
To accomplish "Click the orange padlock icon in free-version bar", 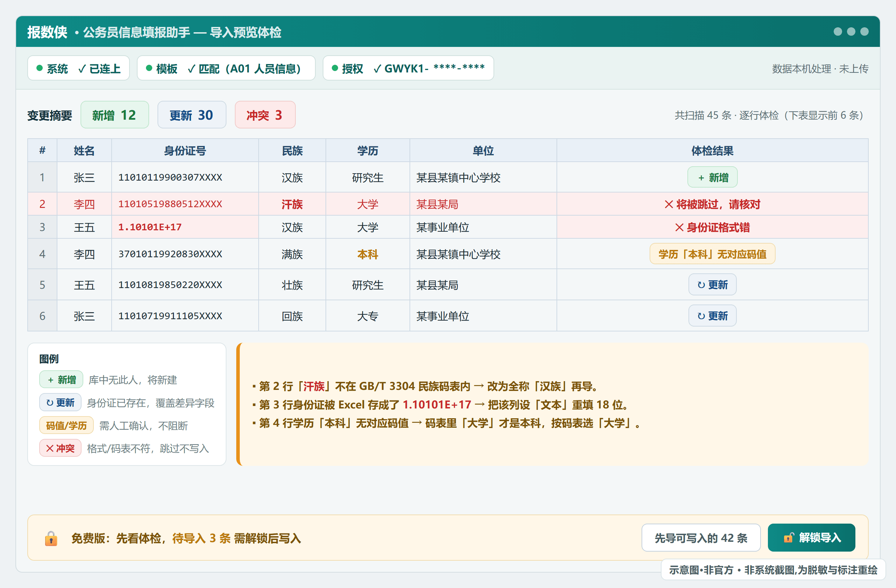I will pyautogui.click(x=51, y=538).
